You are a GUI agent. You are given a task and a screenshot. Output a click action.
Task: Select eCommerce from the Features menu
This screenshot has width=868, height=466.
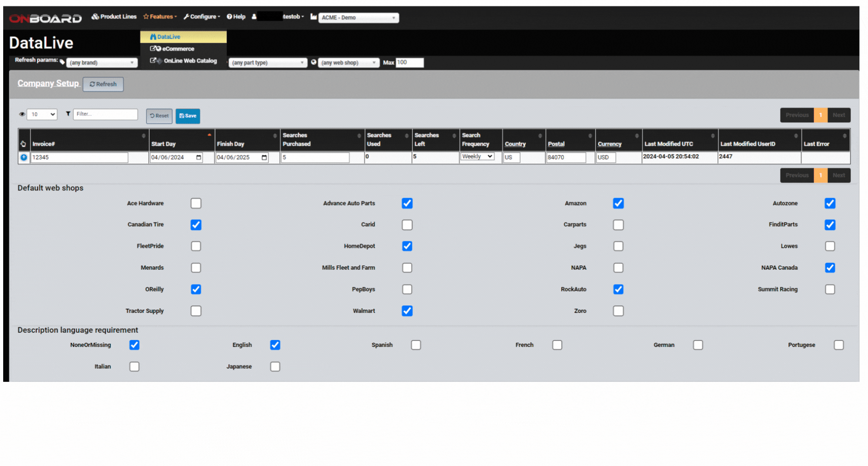178,49
